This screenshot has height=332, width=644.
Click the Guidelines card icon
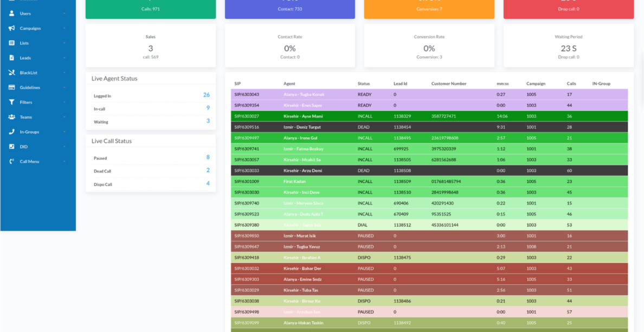tap(12, 87)
